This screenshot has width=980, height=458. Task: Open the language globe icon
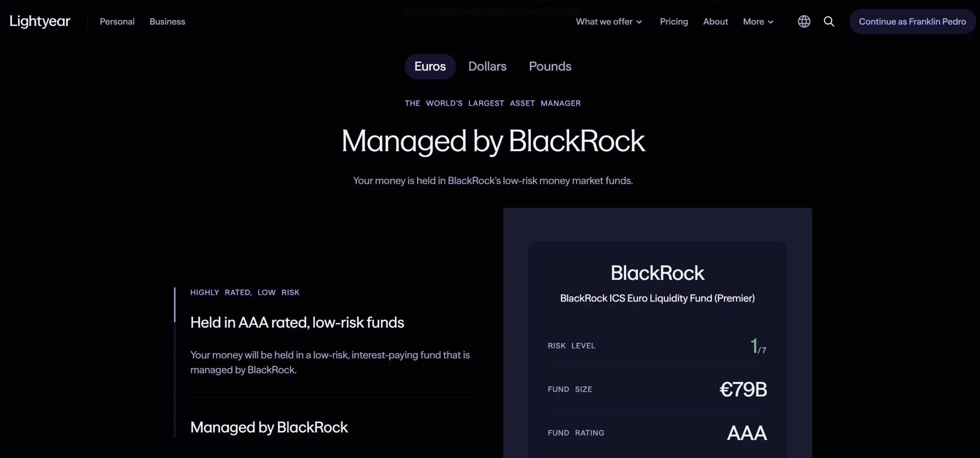[804, 22]
